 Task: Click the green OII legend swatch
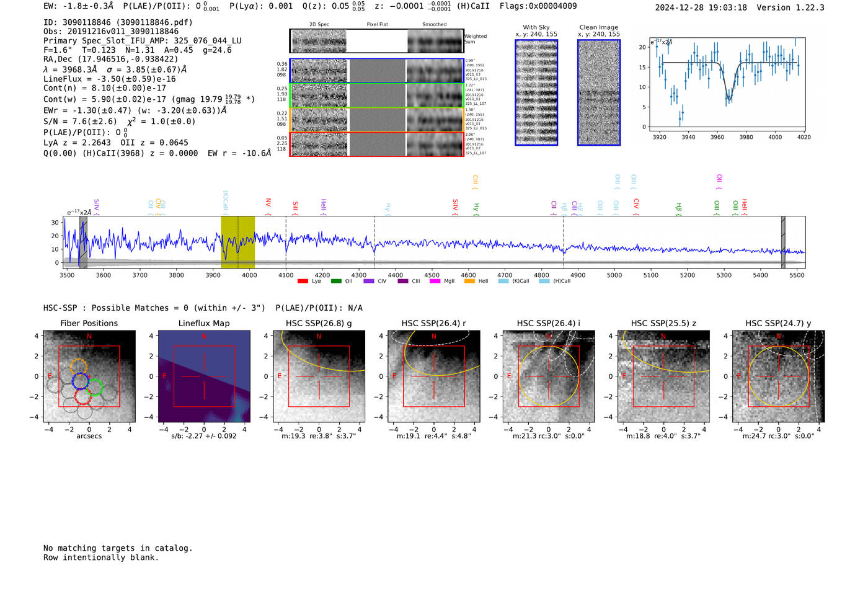[336, 281]
